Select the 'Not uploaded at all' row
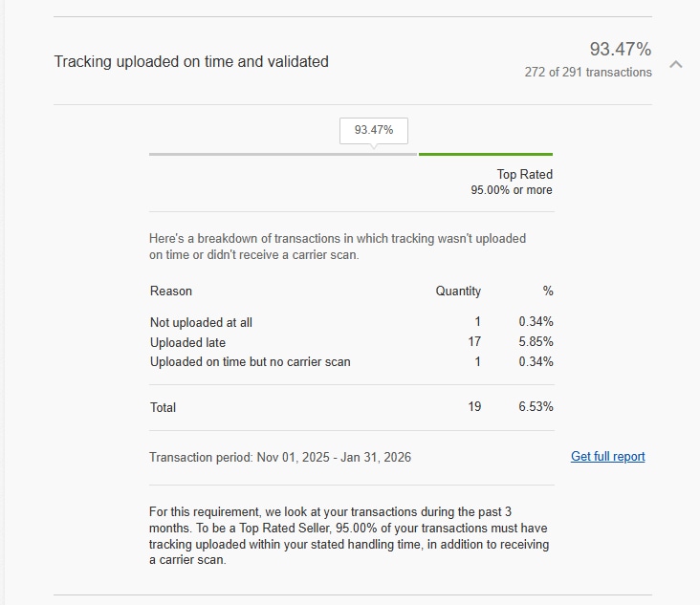The width and height of the screenshot is (700, 605). click(201, 322)
